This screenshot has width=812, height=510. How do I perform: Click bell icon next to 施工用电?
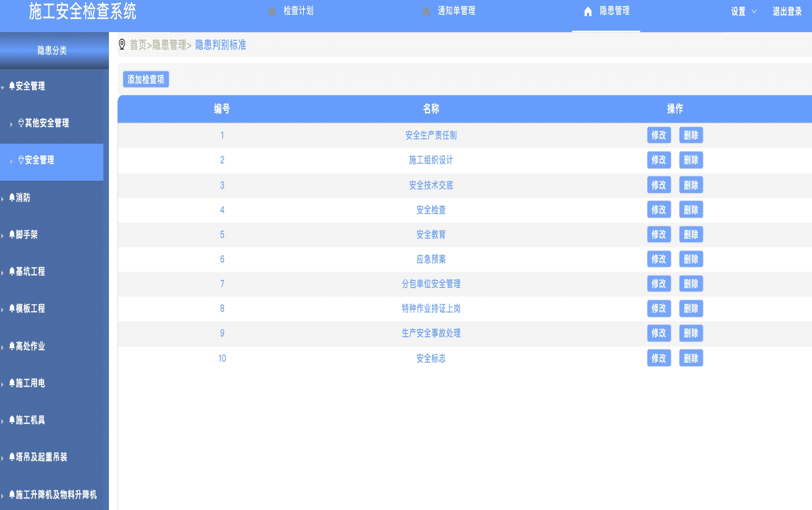pyautogui.click(x=12, y=383)
